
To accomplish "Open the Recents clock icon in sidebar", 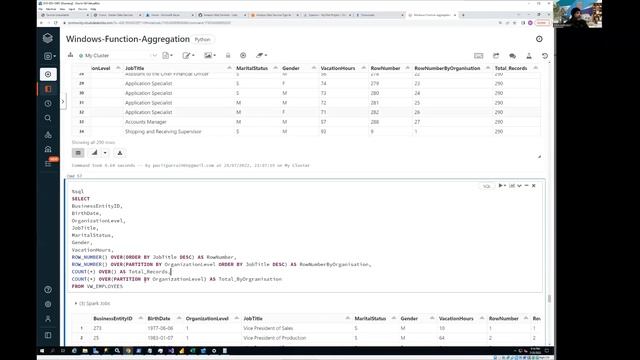I will (x=48, y=104).
